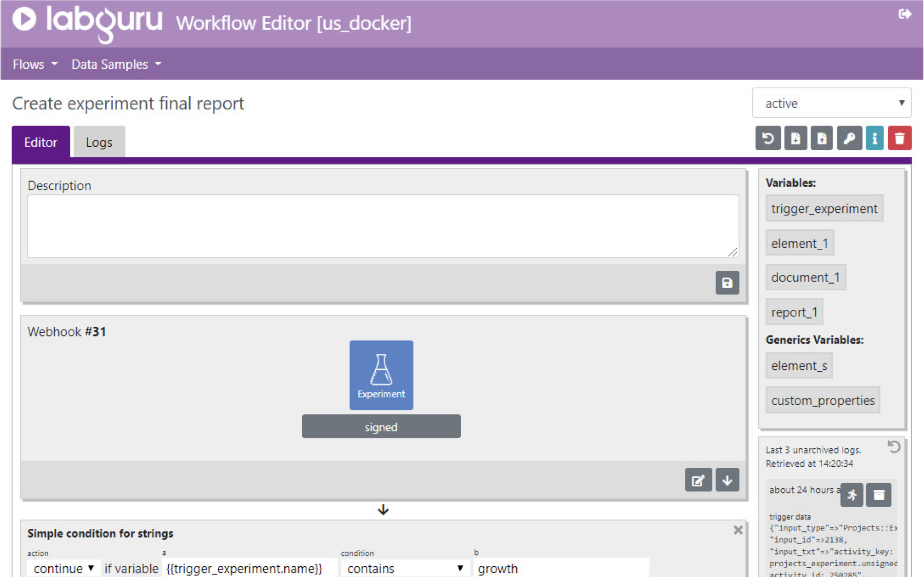Open the condition dropdown showing contains
This screenshot has width=924, height=577.
click(404, 568)
